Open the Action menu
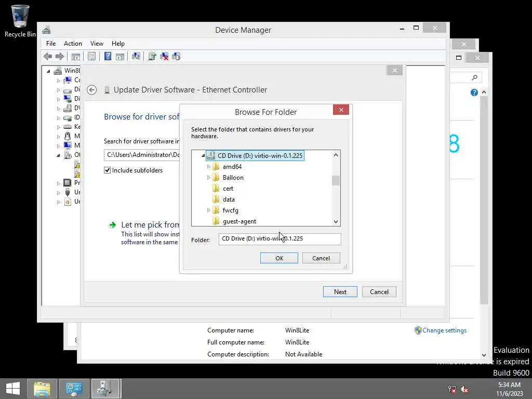This screenshot has height=399, width=532. pyautogui.click(x=73, y=44)
